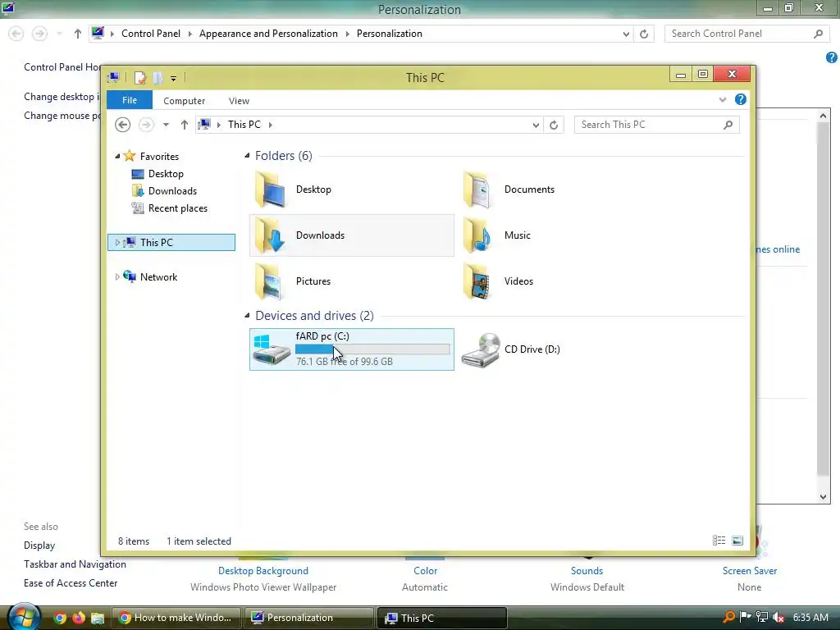The height and width of the screenshot is (630, 840).
Task: Open the Color settings link
Action: coord(426,571)
